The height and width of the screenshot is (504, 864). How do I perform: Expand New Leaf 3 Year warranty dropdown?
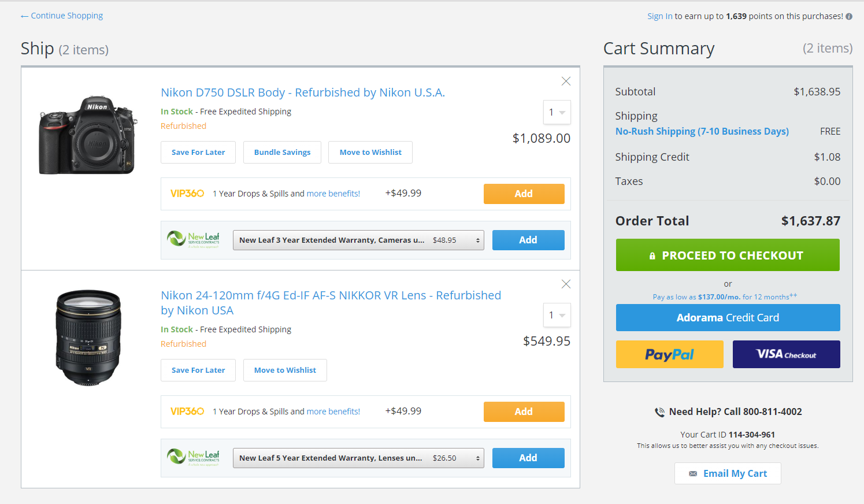coord(358,240)
